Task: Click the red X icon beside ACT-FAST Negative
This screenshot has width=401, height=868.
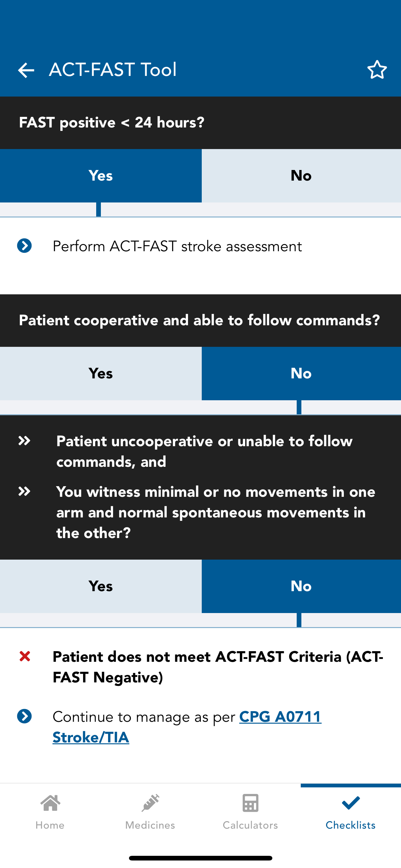Action: 25,656
